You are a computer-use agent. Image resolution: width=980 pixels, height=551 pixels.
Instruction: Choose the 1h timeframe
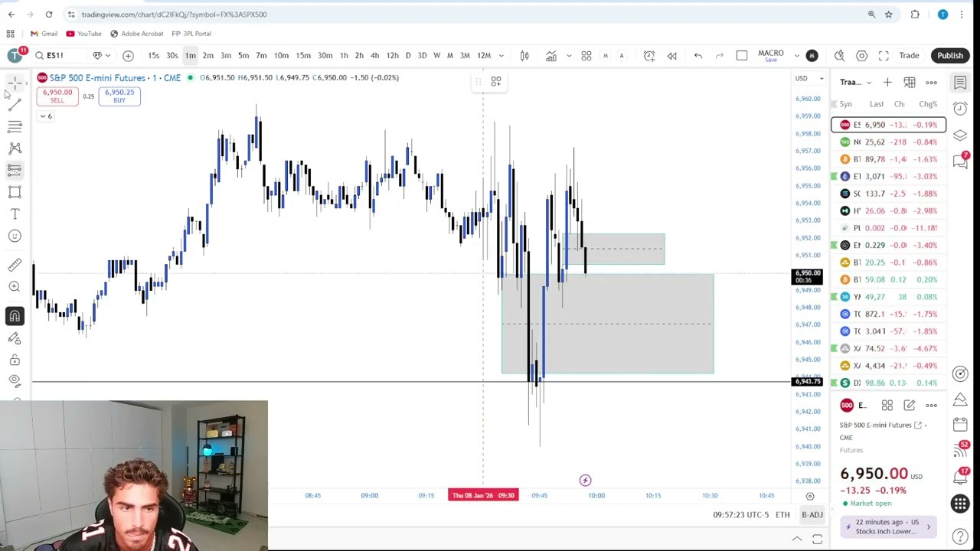tap(344, 55)
